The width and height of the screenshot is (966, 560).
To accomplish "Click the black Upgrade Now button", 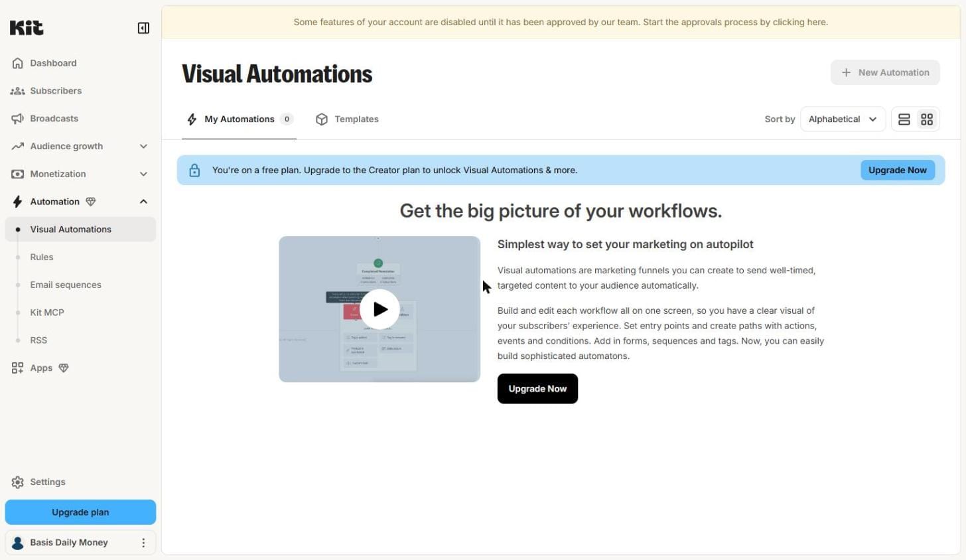I will (x=537, y=389).
